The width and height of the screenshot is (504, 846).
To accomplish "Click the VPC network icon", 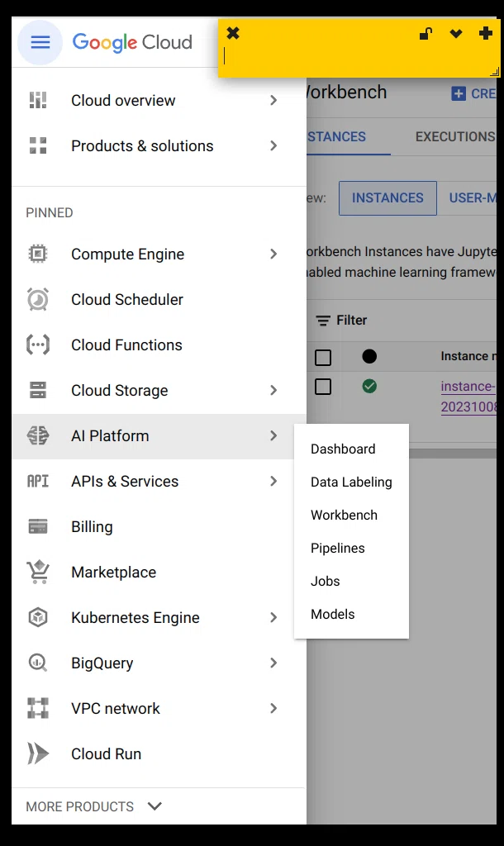I will click(38, 708).
